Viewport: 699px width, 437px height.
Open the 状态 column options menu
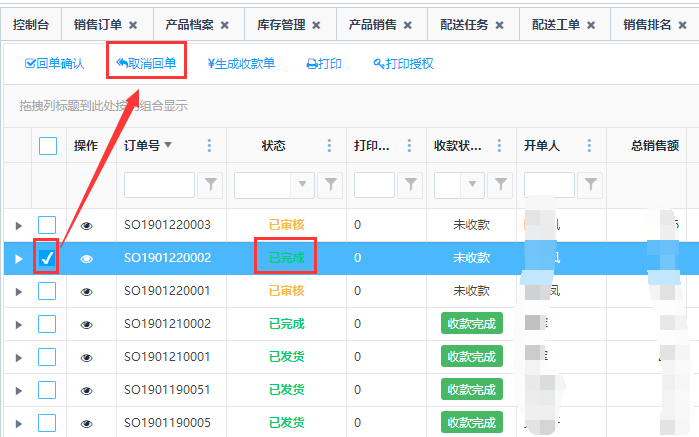(329, 145)
